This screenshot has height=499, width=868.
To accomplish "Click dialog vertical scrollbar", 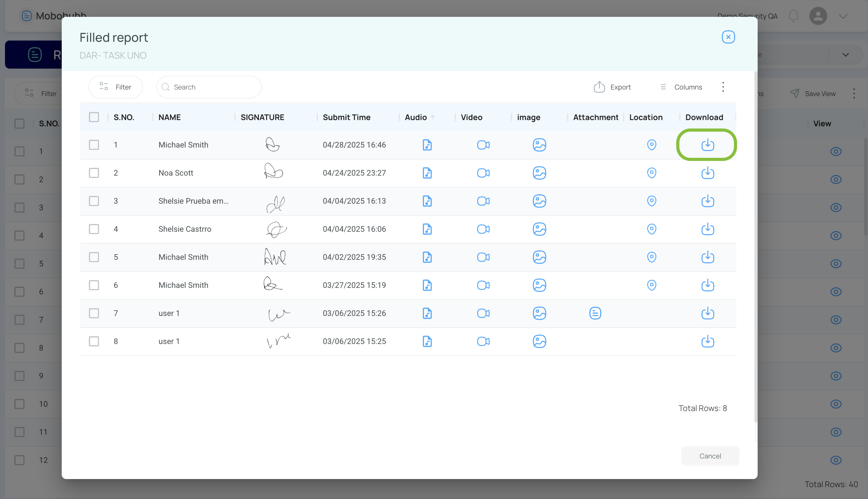I will pyautogui.click(x=756, y=247).
